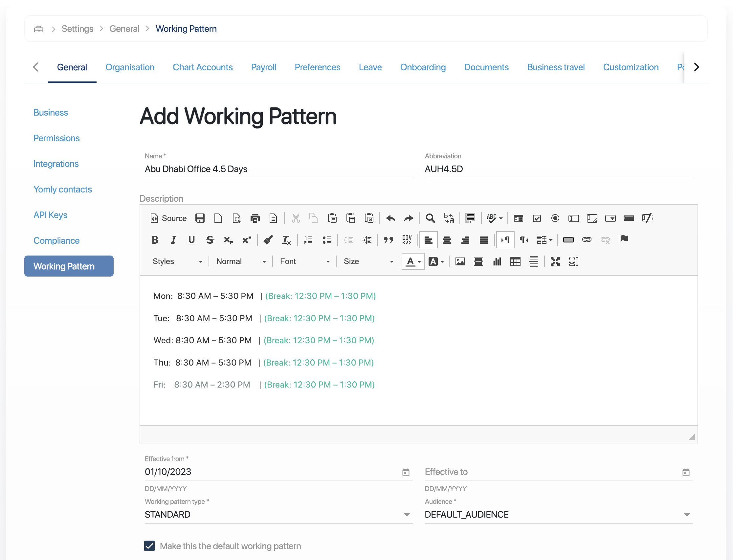Toggle default working pattern checkbox
Viewport: 733px width, 560px height.
click(149, 546)
